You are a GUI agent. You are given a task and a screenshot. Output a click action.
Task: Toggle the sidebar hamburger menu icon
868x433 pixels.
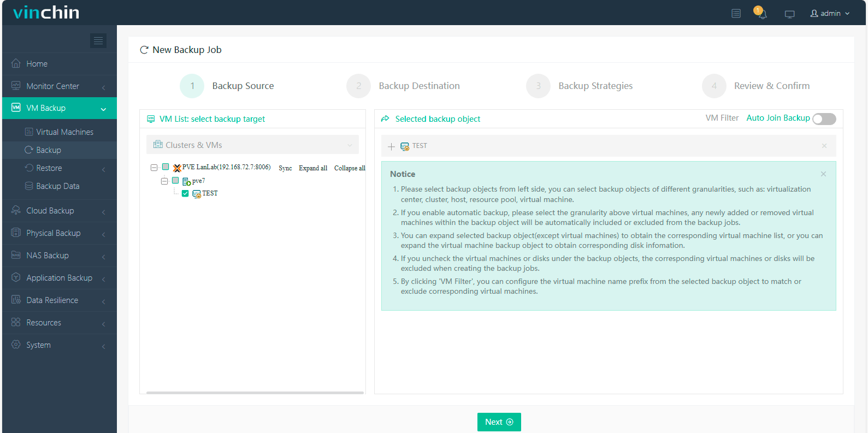click(x=98, y=40)
